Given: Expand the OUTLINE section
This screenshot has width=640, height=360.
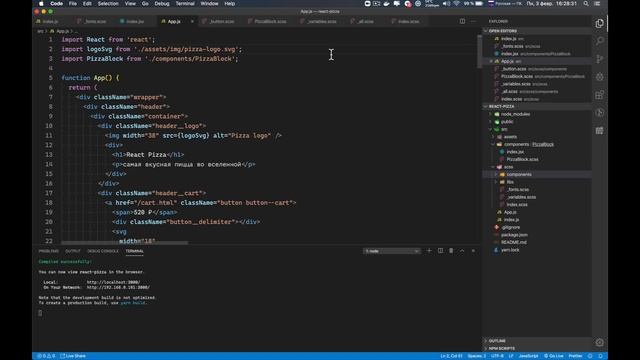Looking at the screenshot, I should click(x=537, y=341).
